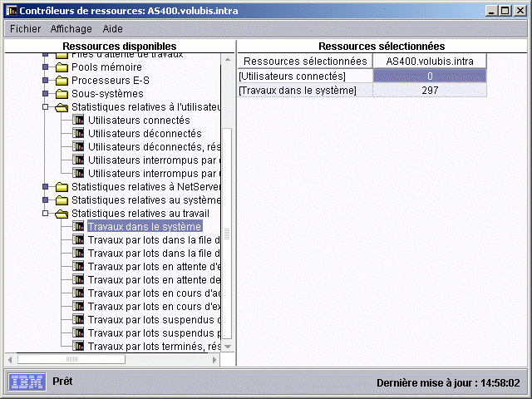Click the highlighted value cell showing 0
The width and height of the screenshot is (532, 399).
(430, 76)
